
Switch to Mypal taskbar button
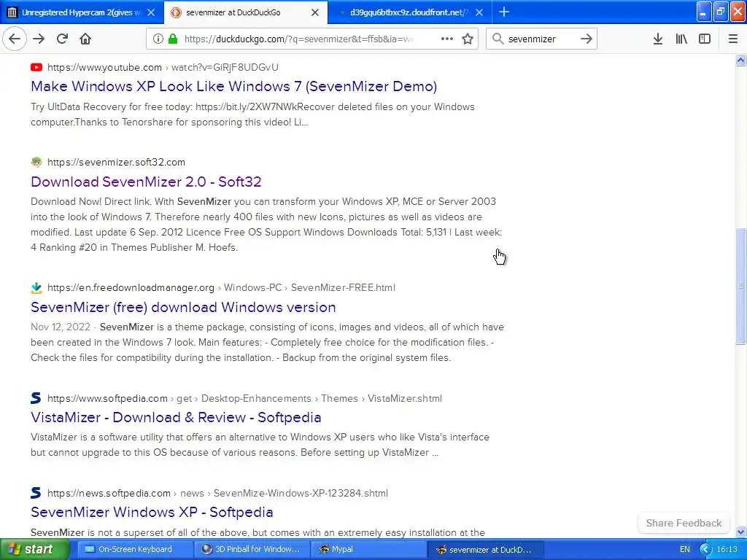(x=368, y=549)
